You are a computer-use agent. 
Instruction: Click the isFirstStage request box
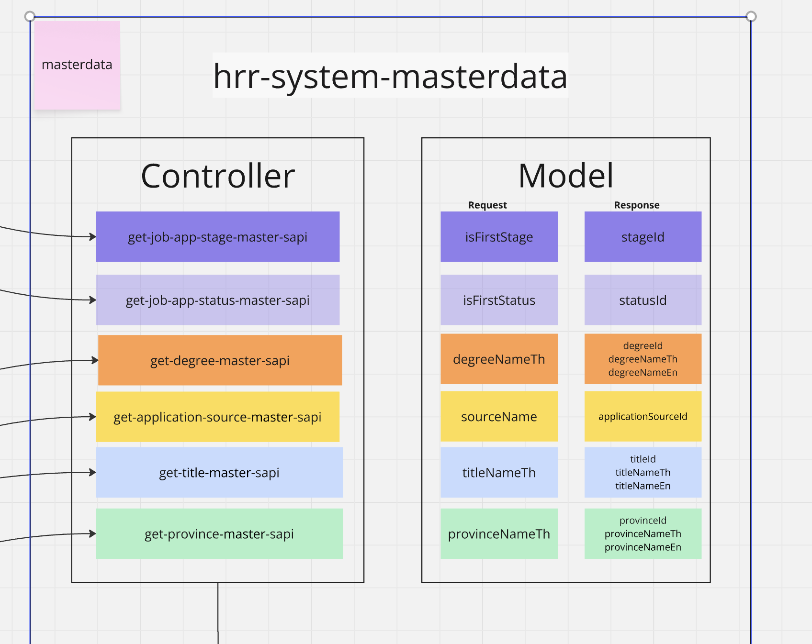499,237
